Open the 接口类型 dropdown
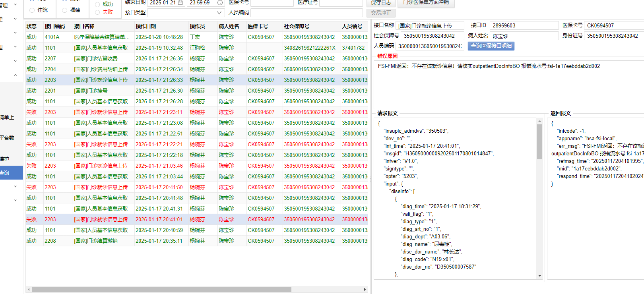Viewport: 644px width, 294px height. click(x=185, y=13)
